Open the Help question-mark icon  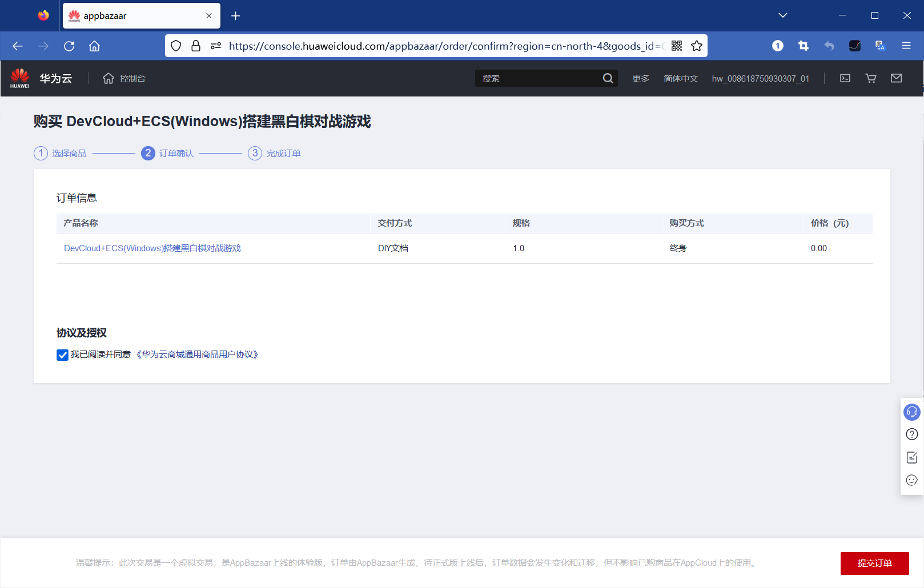tap(911, 434)
